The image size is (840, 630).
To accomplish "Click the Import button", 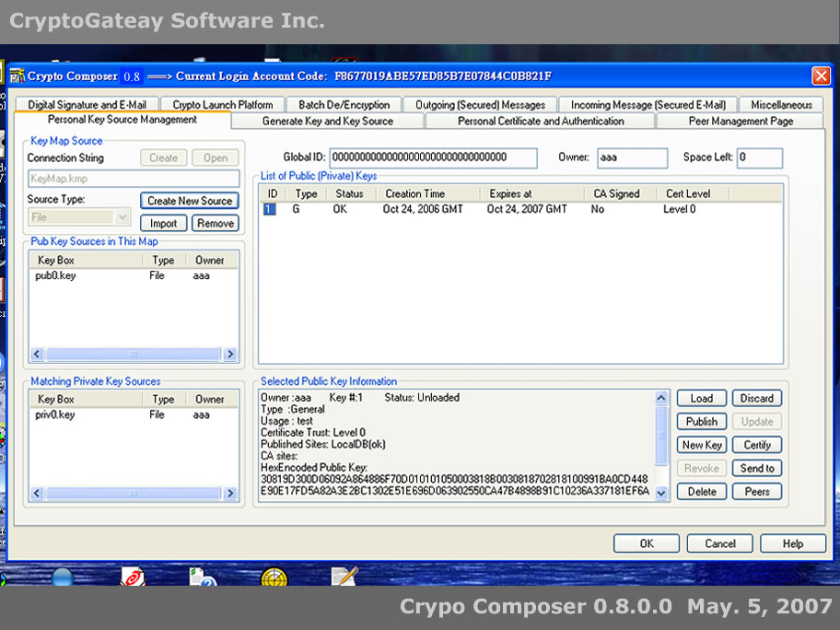I will (x=163, y=223).
